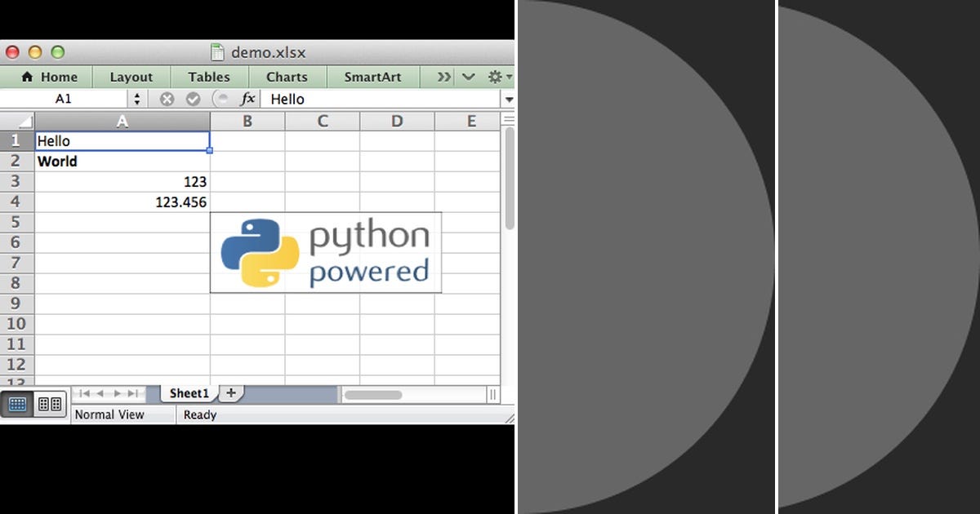Open Insert Function with the fx icon
The width and height of the screenshot is (980, 514).
coord(247,99)
